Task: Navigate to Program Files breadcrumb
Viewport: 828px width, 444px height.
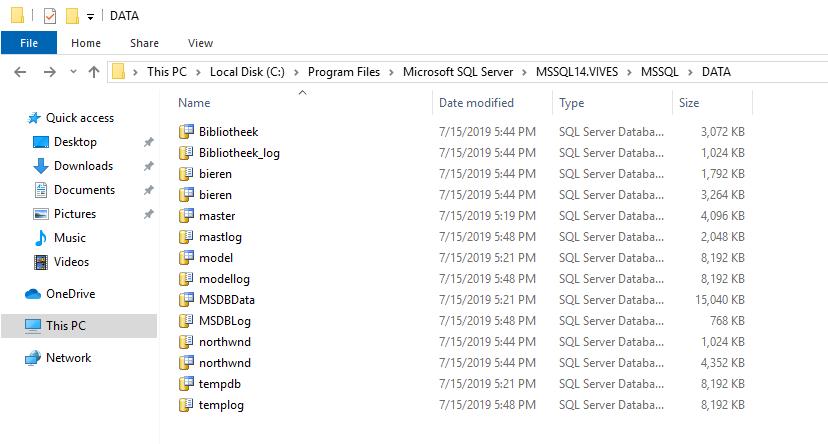Action: click(x=344, y=72)
